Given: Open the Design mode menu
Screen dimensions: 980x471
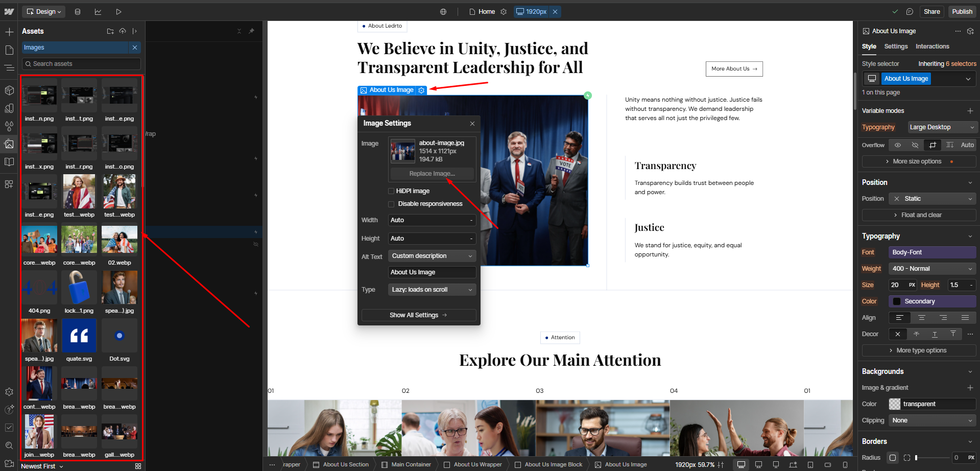Looking at the screenshot, I should coord(43,12).
